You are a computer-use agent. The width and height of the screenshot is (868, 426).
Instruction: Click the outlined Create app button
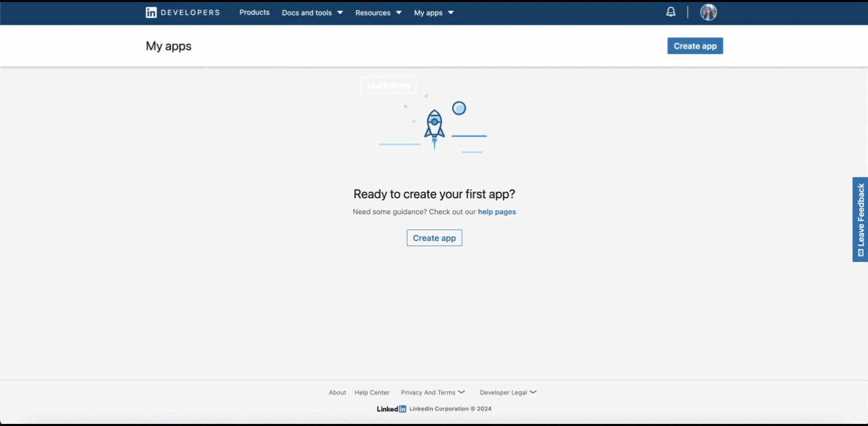[x=435, y=238]
